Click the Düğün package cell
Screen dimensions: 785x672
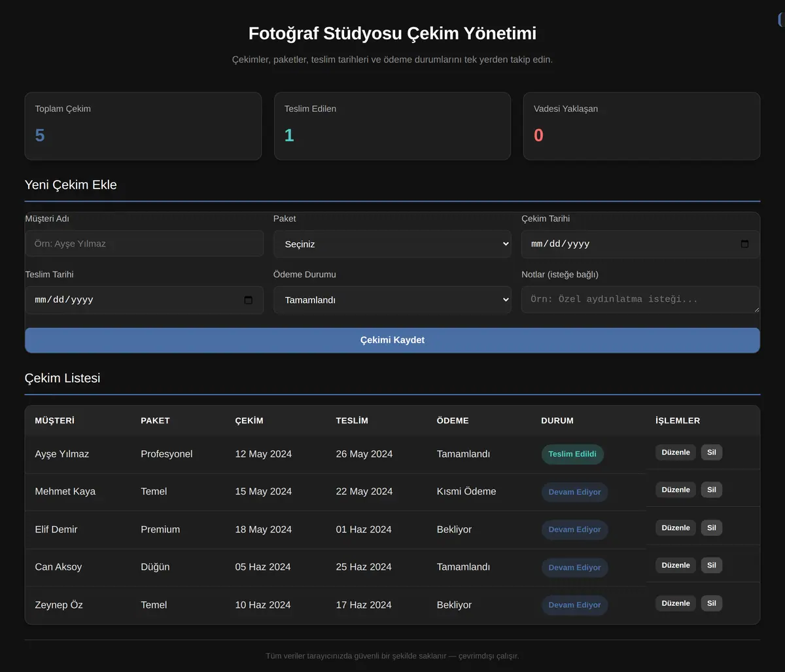click(155, 567)
